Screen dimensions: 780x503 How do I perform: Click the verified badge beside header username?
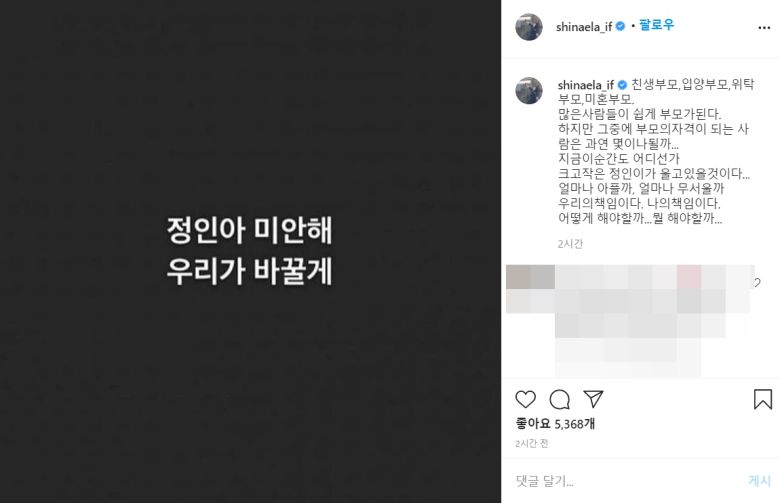[620, 26]
